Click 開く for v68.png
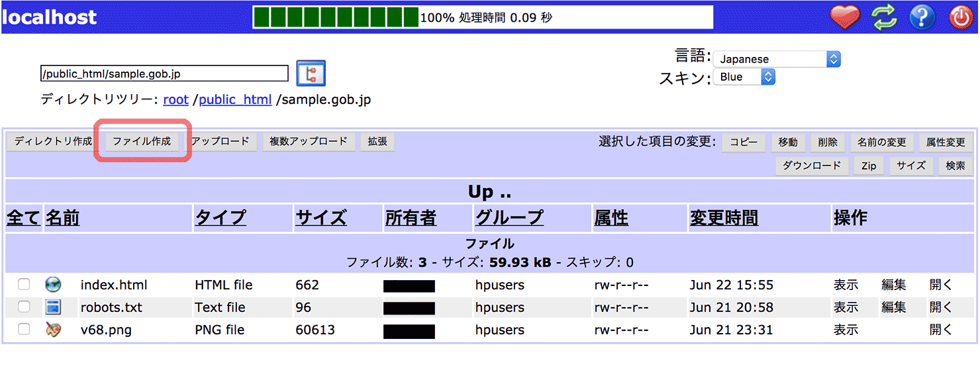Viewport: 980px width, 388px height. click(x=941, y=330)
